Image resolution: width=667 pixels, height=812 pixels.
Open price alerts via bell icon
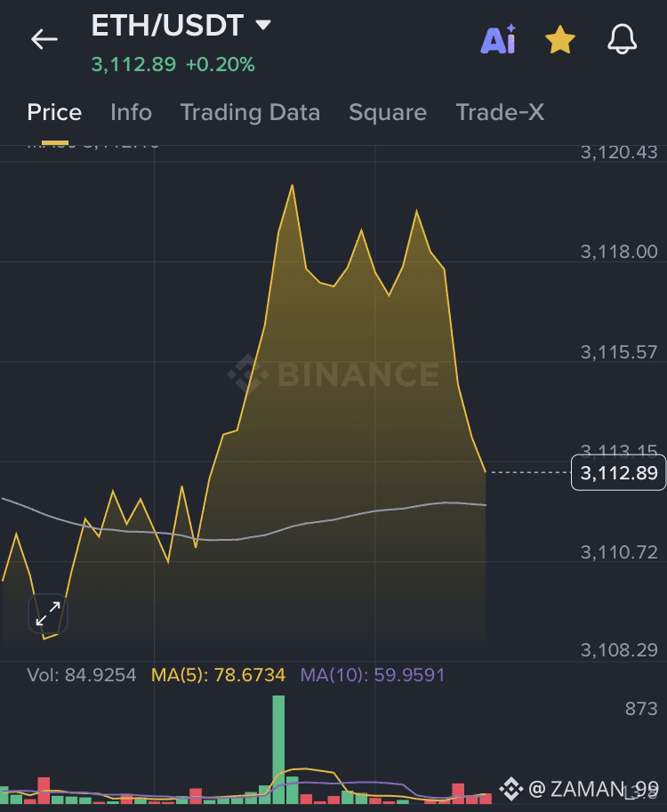622,40
